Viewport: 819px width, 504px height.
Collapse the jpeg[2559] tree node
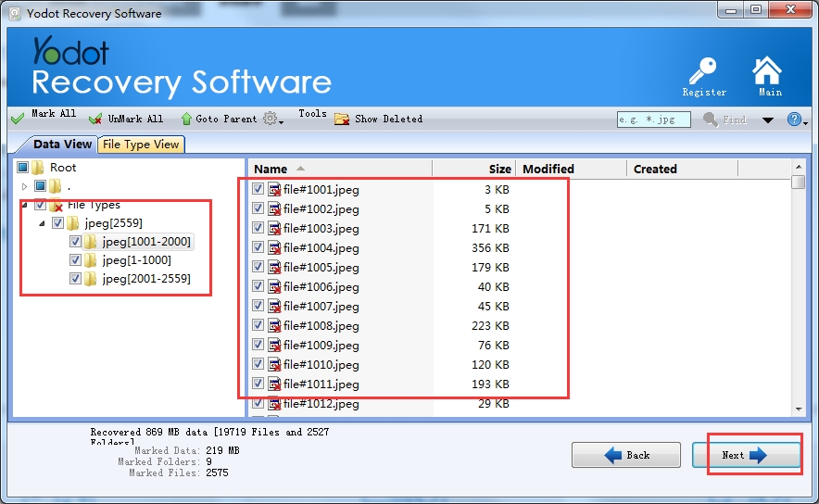click(x=44, y=224)
